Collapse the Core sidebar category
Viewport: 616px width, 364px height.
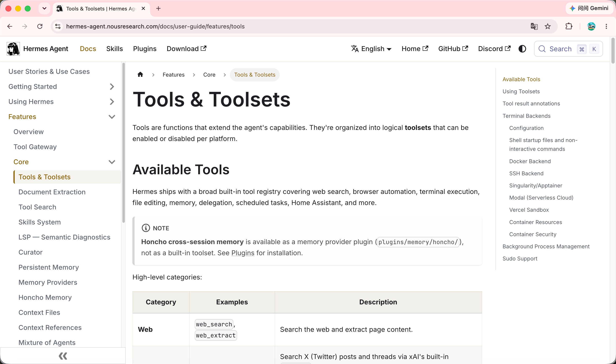[x=112, y=162]
